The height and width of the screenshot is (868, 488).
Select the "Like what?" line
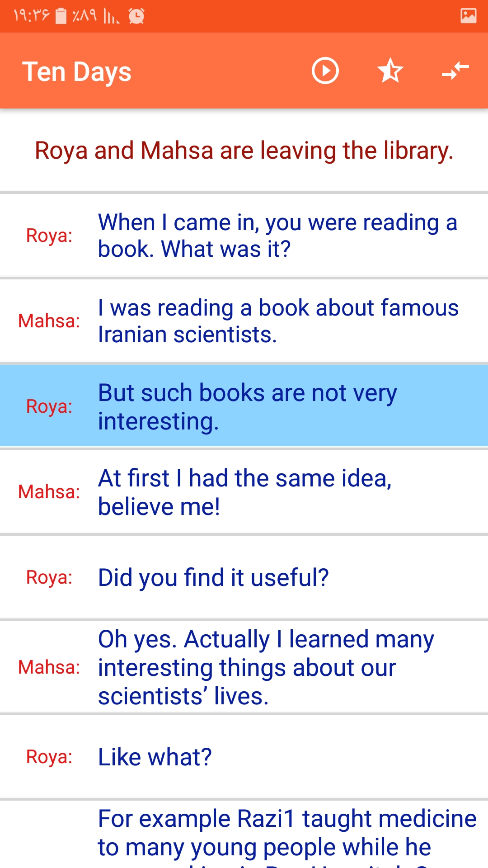[155, 757]
